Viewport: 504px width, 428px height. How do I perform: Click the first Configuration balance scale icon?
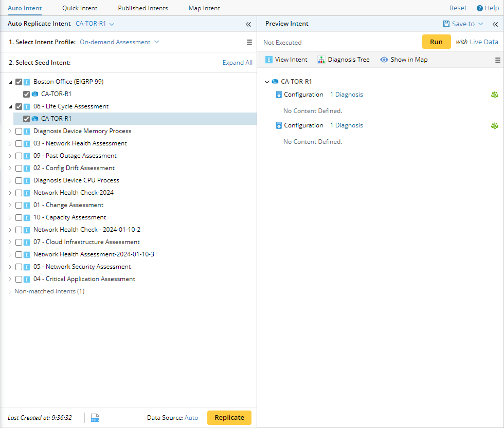tap(495, 95)
